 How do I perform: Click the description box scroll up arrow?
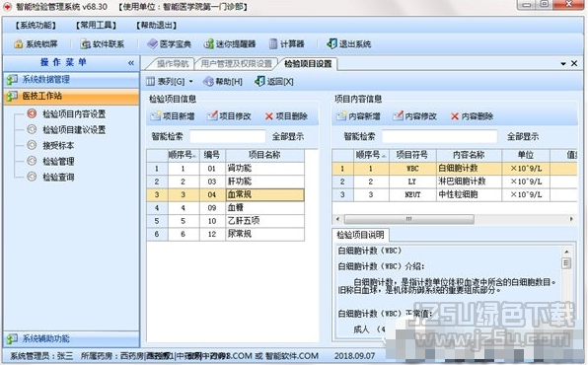566,252
